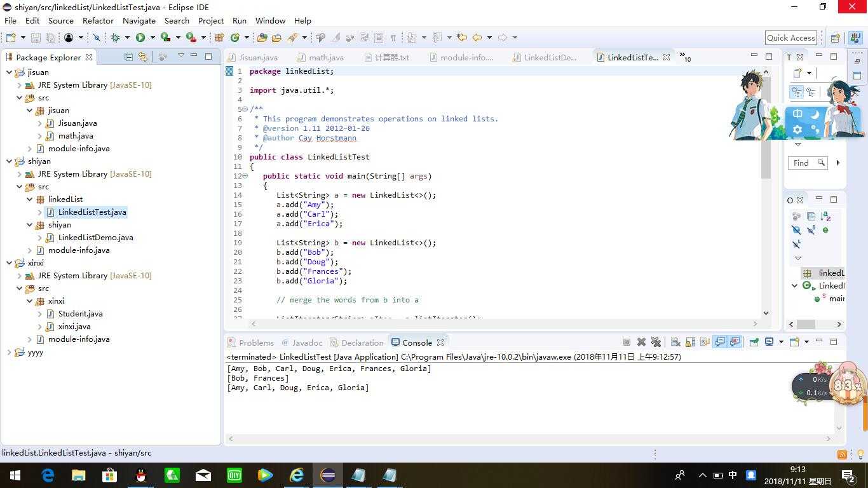This screenshot has height=488, width=868.
Task: Run the program with green Run button
Action: click(140, 37)
